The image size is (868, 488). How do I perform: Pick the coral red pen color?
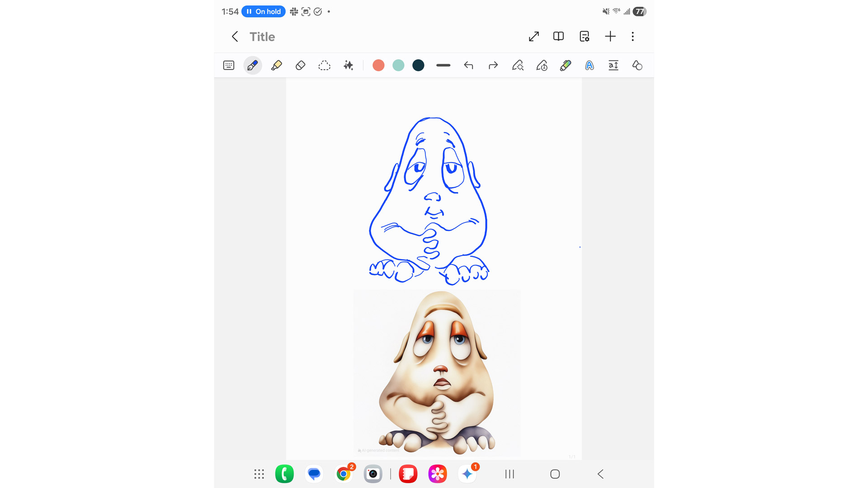[x=378, y=66]
